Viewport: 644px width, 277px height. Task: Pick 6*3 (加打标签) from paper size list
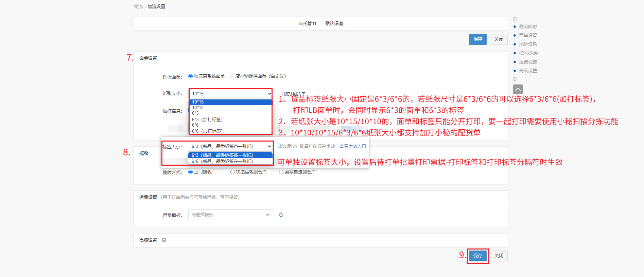[x=207, y=119]
